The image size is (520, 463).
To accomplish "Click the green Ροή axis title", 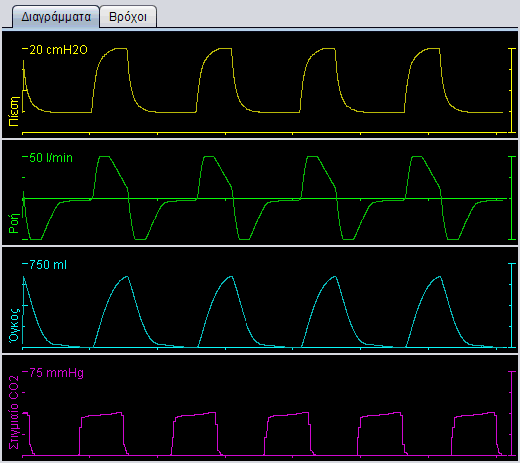I will pyautogui.click(x=14, y=223).
